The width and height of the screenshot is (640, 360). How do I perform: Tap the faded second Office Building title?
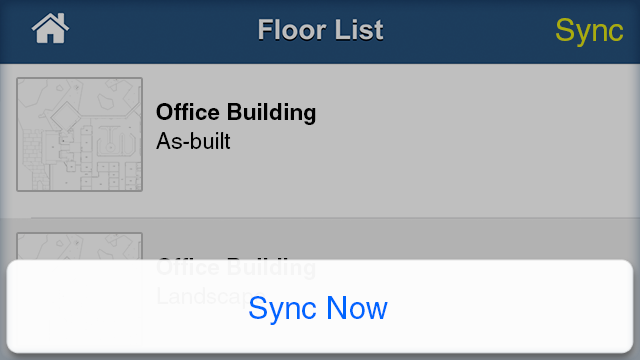pos(236,267)
